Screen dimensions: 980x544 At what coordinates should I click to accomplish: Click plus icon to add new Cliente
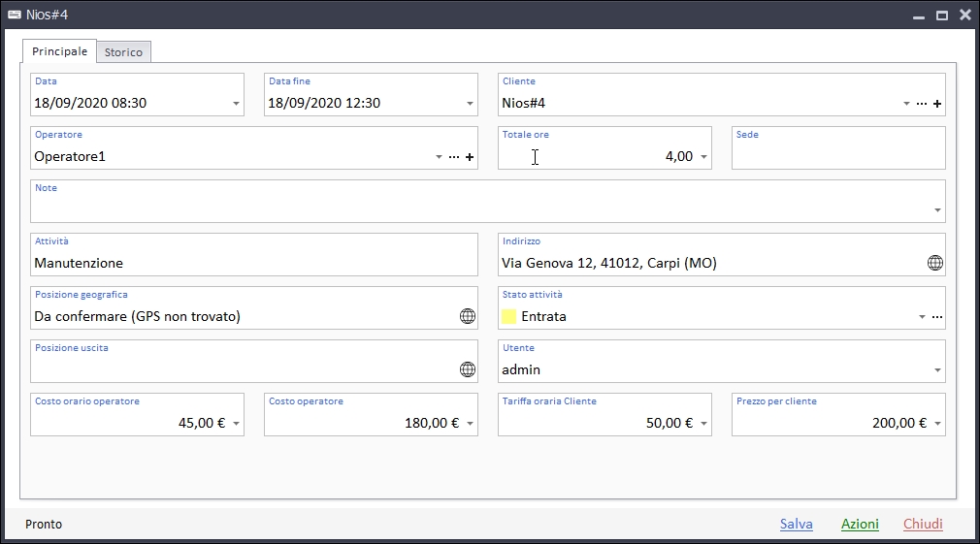point(937,104)
